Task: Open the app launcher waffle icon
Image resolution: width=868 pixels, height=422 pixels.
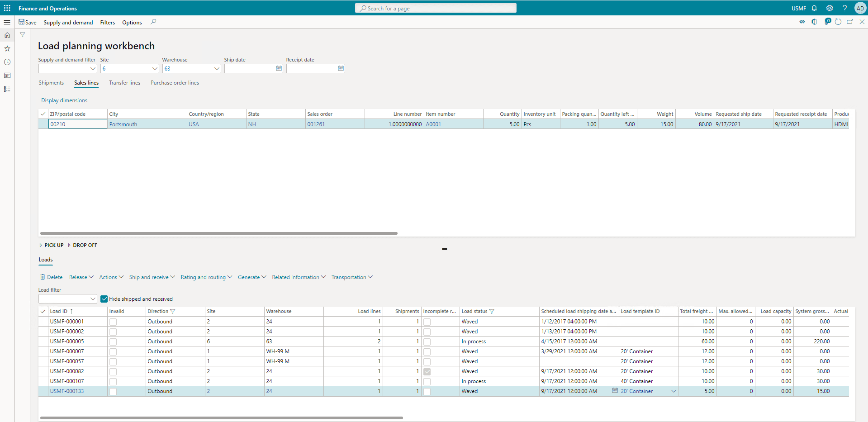Action: 7,8
